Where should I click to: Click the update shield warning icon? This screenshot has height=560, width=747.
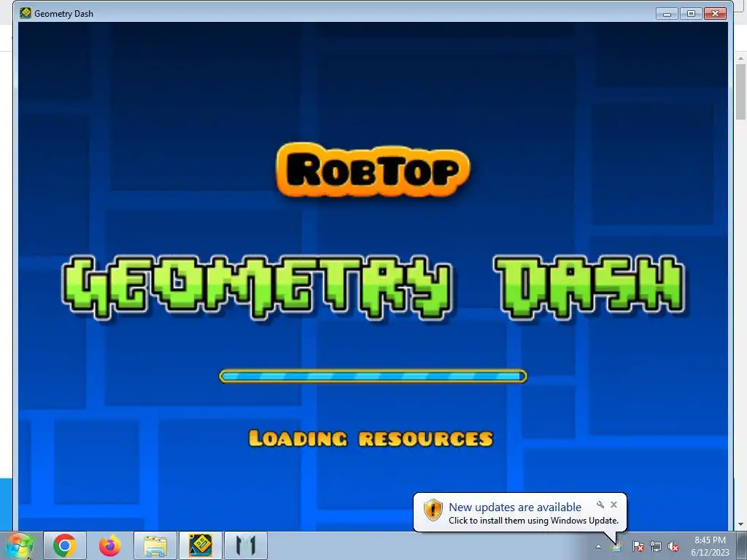click(x=433, y=510)
